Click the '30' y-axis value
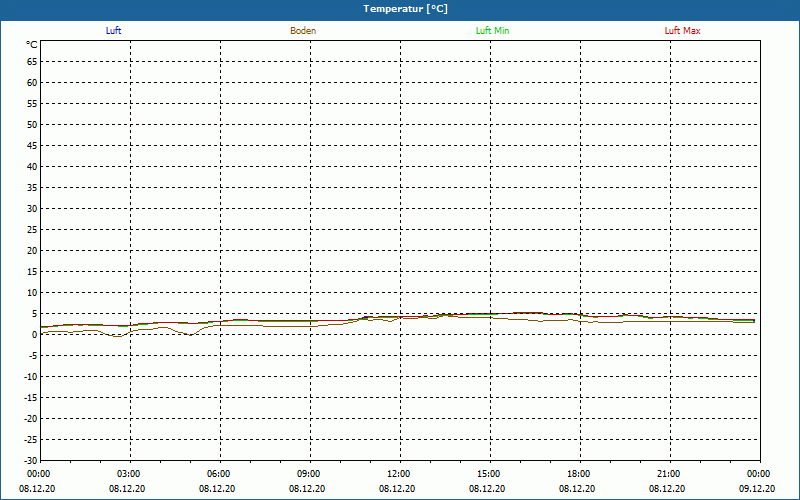 click(x=32, y=209)
